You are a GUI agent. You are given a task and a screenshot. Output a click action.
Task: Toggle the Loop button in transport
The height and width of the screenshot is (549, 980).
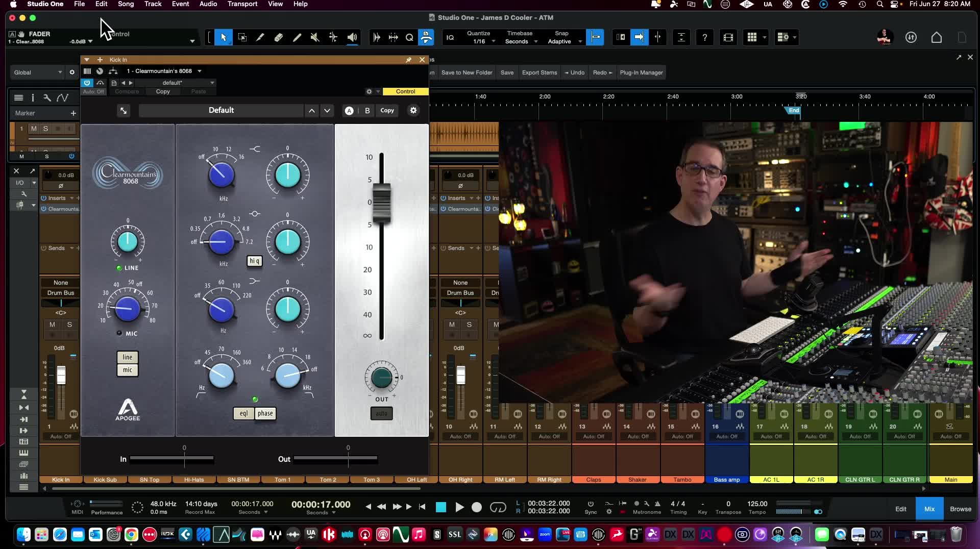(498, 507)
